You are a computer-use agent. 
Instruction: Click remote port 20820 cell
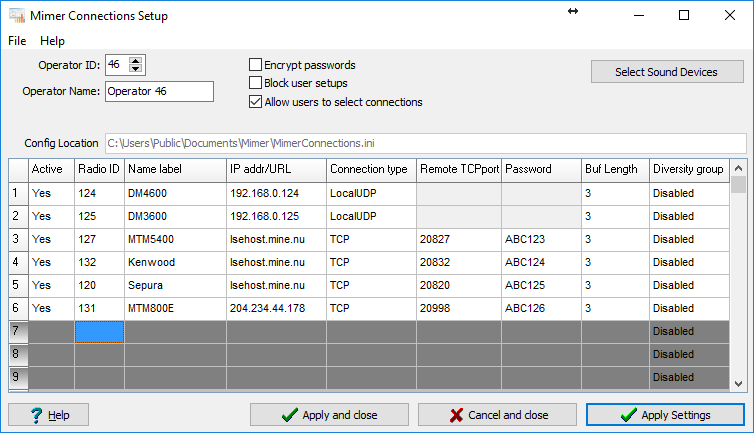pos(459,285)
